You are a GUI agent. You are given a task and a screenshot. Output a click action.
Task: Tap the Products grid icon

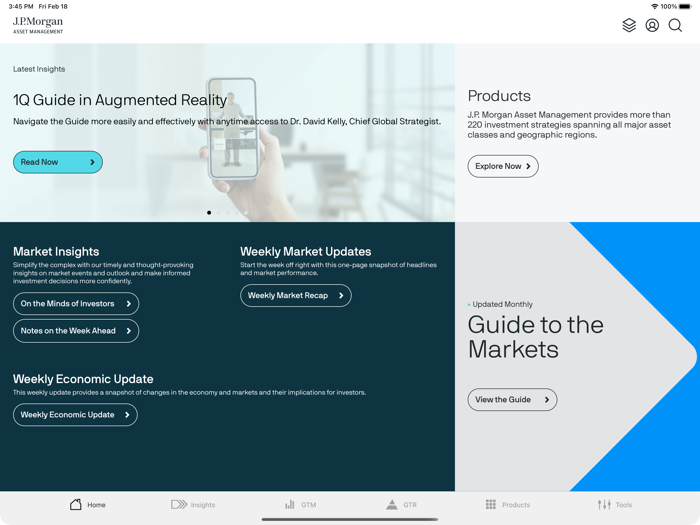(491, 504)
